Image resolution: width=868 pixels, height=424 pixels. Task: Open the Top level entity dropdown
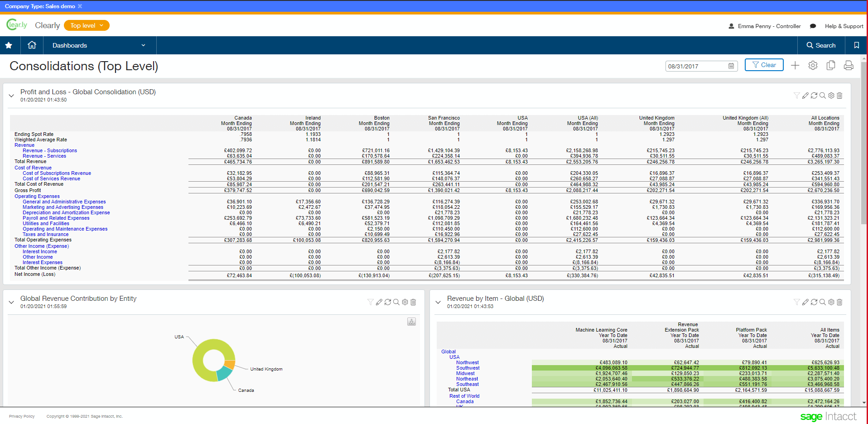tap(87, 25)
